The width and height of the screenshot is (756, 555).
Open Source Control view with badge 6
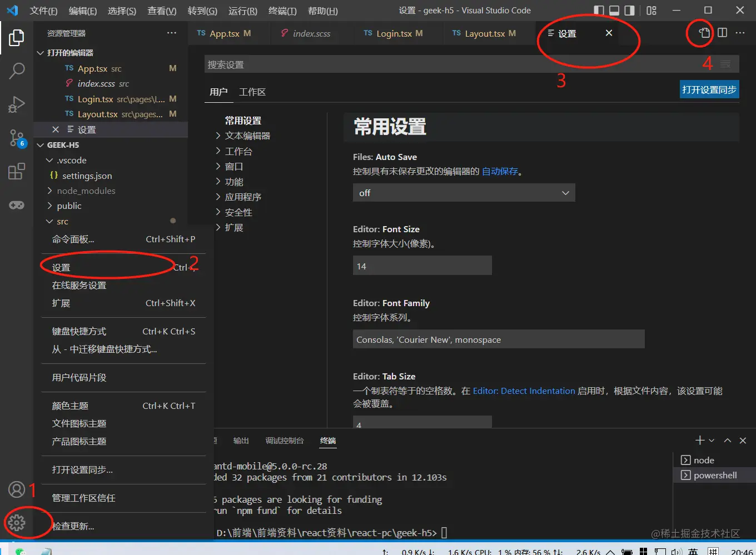click(17, 138)
